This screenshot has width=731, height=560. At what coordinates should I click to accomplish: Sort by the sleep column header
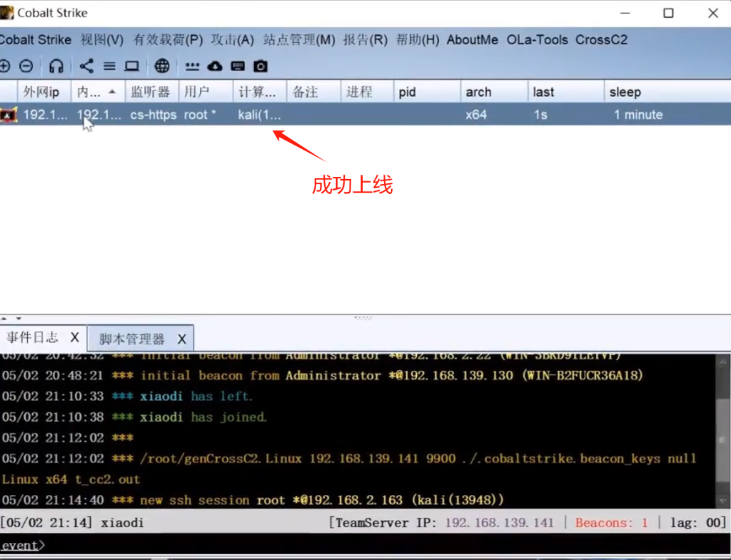(667, 92)
